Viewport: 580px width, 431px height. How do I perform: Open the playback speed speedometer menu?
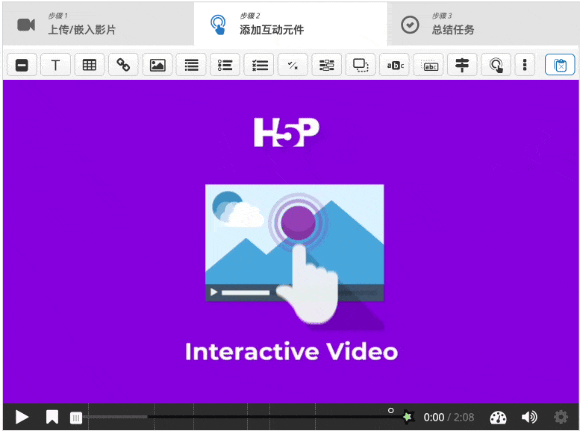coord(498,417)
